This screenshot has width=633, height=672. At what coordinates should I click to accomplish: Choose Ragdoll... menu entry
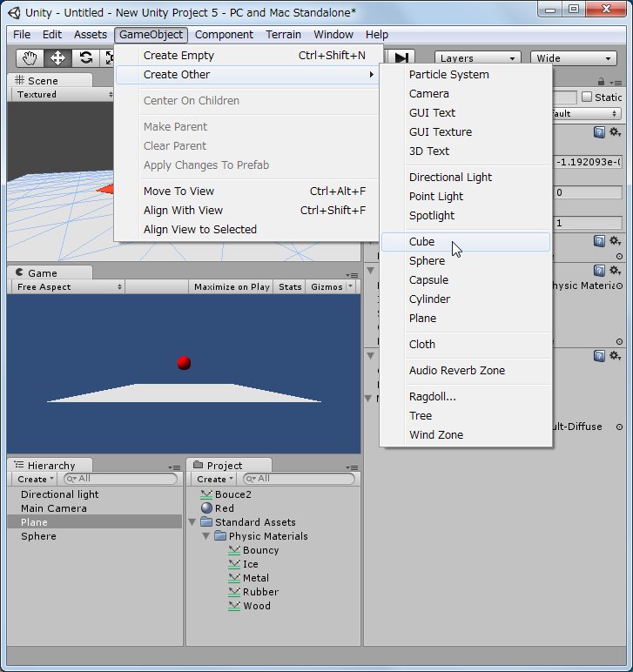click(x=466, y=397)
